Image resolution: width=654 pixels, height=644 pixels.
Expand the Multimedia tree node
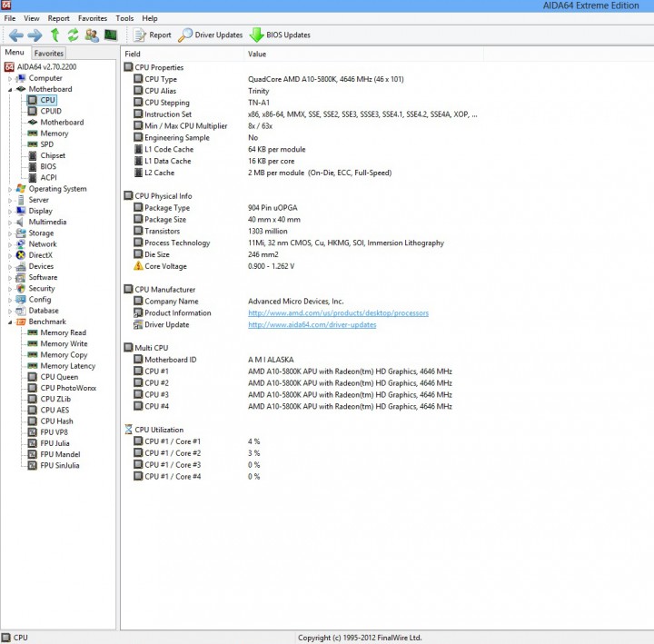(10, 223)
